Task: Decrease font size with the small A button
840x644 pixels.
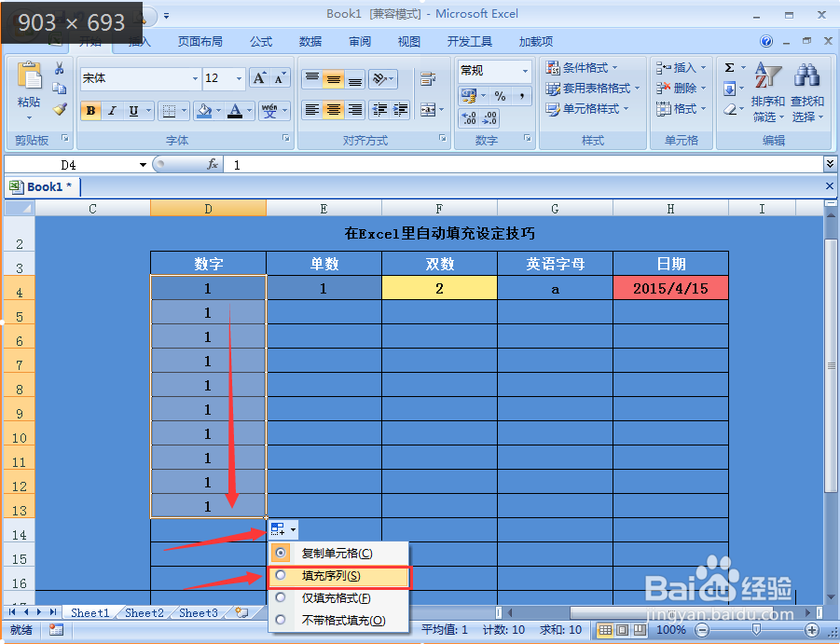Action: pos(279,78)
